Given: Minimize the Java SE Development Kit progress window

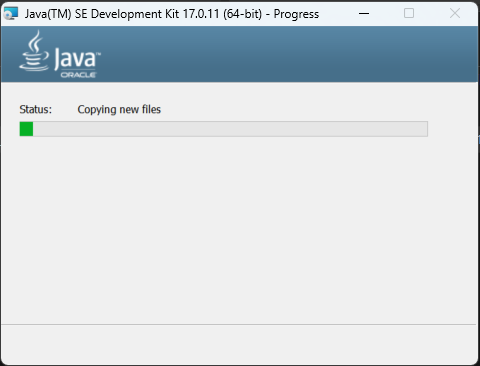Looking at the screenshot, I should tap(364, 14).
